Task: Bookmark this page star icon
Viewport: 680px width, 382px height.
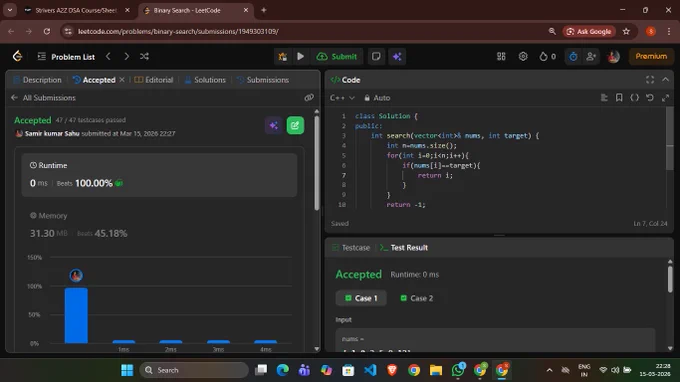Action: (x=626, y=31)
